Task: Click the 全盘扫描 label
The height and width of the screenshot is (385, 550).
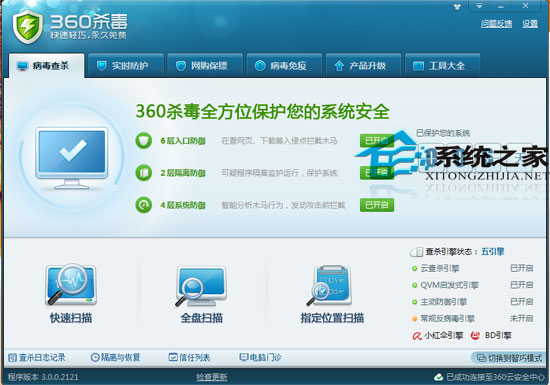Action: (x=201, y=318)
